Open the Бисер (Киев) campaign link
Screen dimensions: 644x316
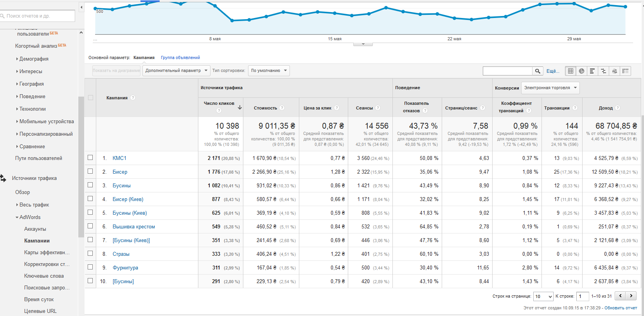pos(128,199)
